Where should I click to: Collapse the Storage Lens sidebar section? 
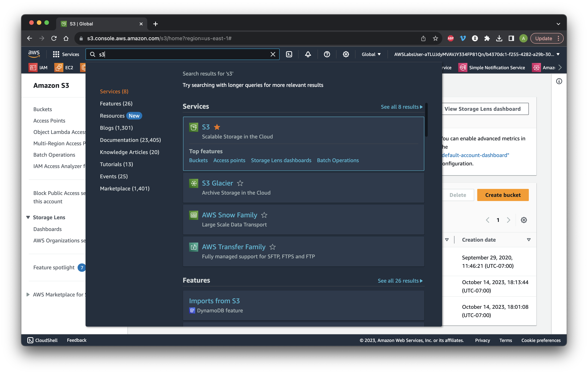28,217
